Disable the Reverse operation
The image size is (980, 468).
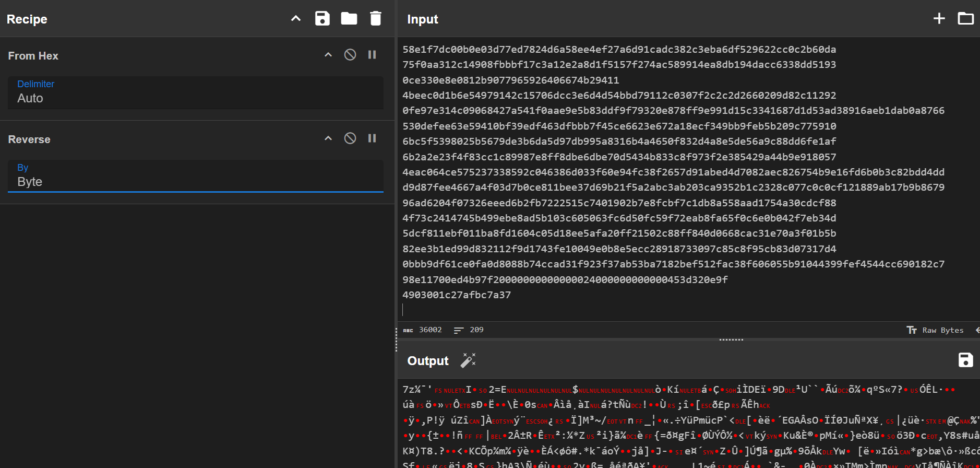point(350,138)
